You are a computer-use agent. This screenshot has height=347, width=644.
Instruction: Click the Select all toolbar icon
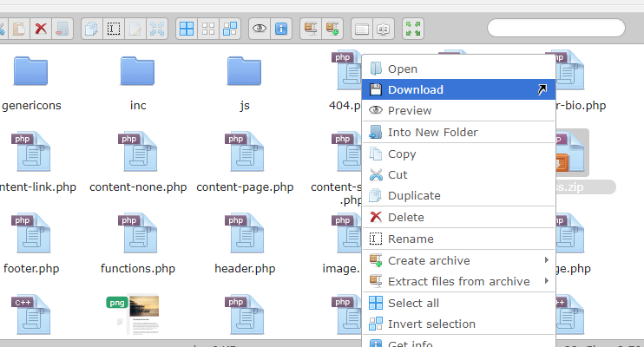coord(187,29)
